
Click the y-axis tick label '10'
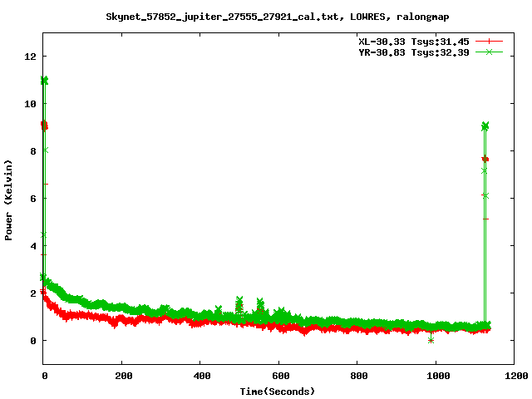pos(30,104)
